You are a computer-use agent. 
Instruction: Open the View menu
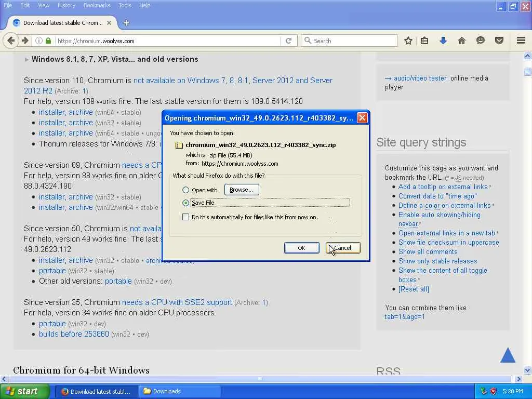click(44, 5)
